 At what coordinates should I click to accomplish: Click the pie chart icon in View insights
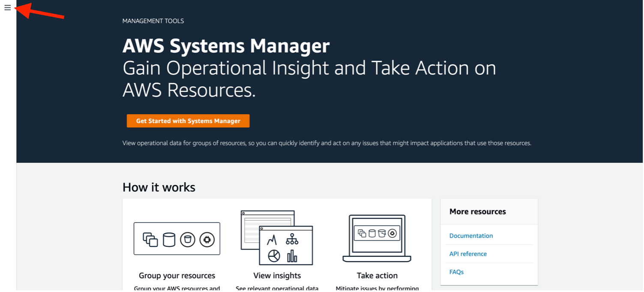[x=274, y=256]
